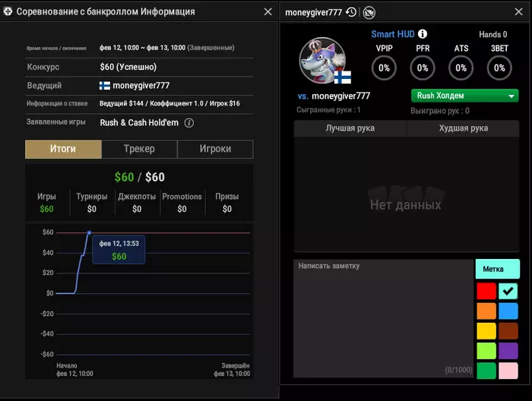
Task: Click the Finland flag beside host moneygiver777
Action: pyautogui.click(x=105, y=85)
